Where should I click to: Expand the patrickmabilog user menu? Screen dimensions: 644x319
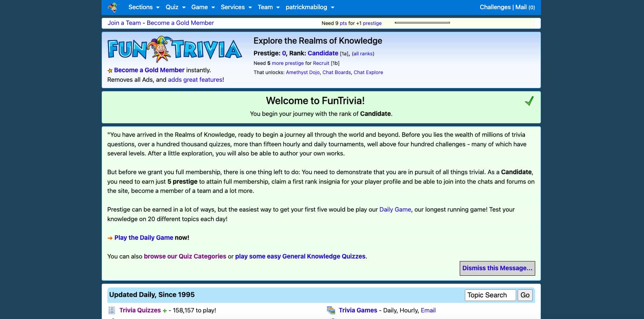tap(310, 7)
